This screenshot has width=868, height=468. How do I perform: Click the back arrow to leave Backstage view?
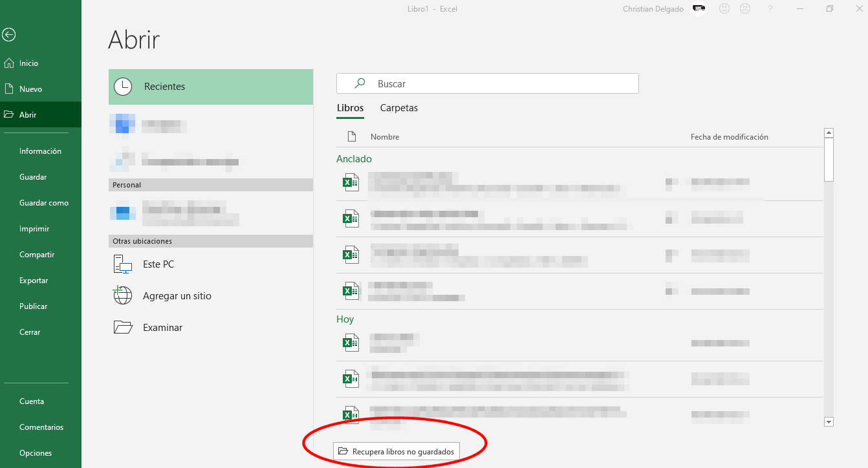coord(8,35)
